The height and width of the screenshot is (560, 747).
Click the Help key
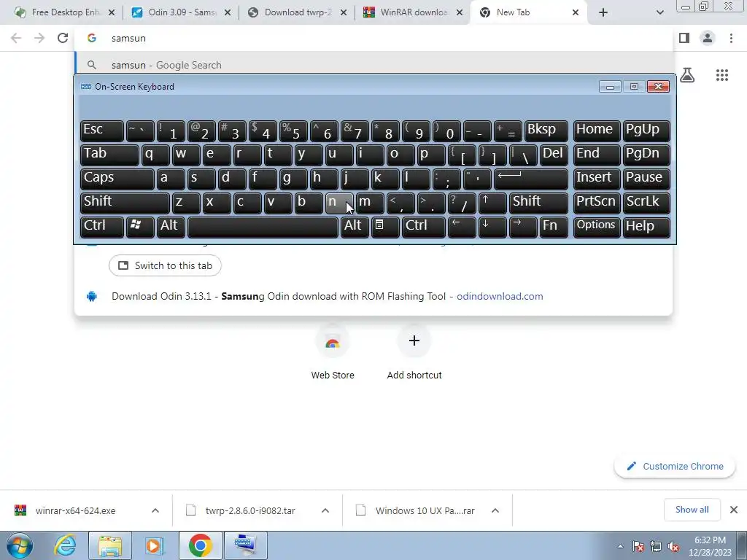click(x=646, y=226)
